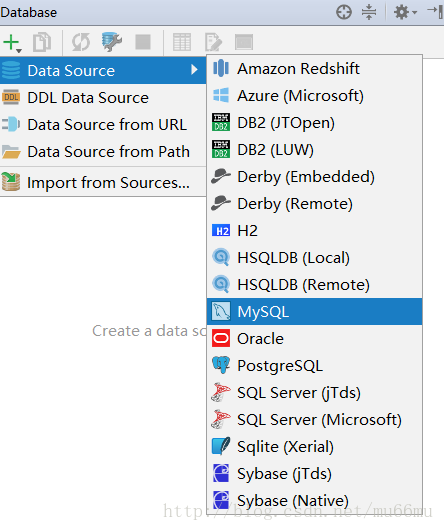Click the green plus New button

click(x=12, y=43)
